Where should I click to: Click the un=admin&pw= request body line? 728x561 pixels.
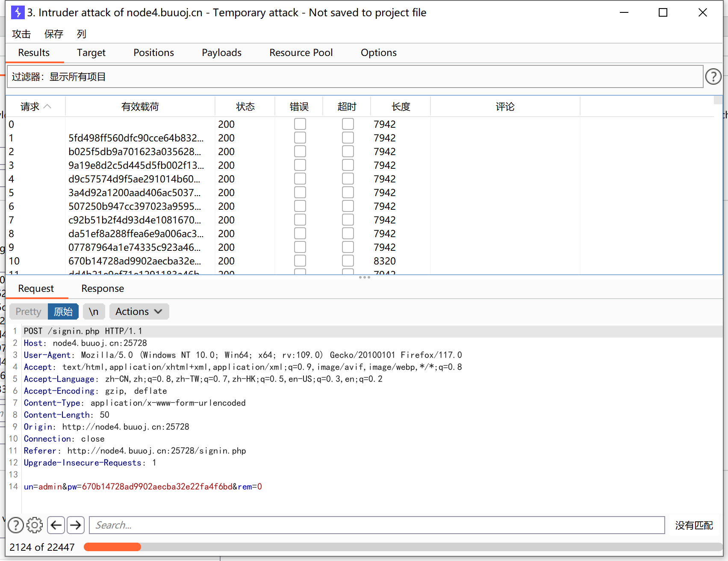click(x=143, y=487)
